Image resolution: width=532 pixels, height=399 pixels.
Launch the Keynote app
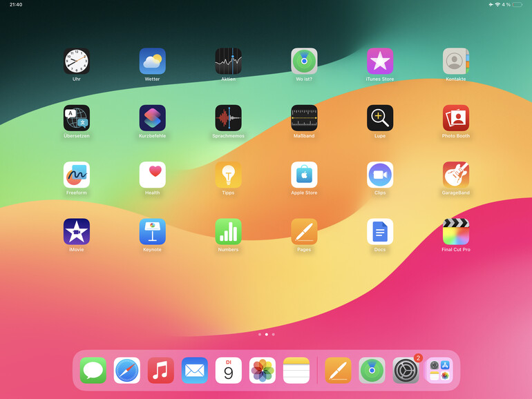(152, 231)
